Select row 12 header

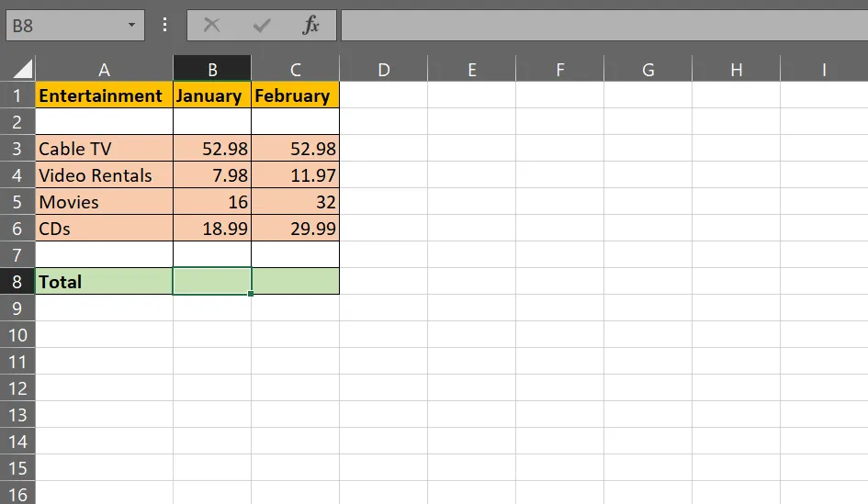17,387
